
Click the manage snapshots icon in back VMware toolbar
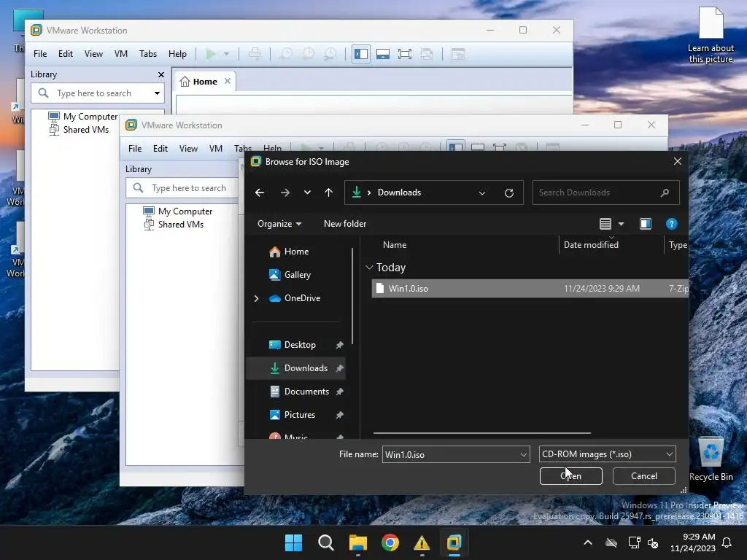330,54
